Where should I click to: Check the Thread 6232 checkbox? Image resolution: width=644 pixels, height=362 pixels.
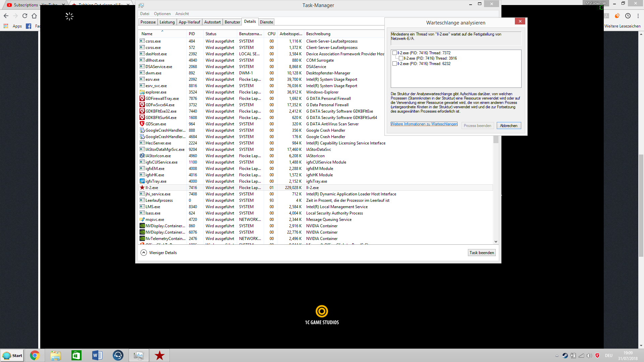(394, 64)
